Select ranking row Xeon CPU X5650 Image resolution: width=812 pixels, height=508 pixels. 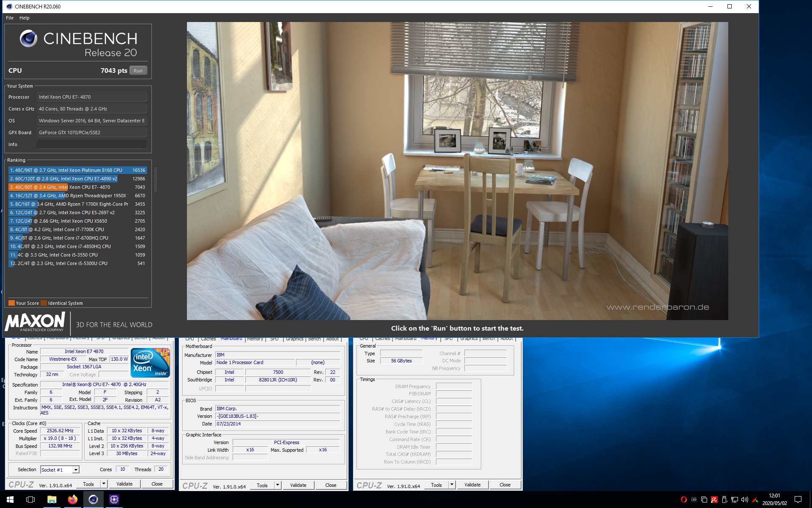[x=77, y=221]
